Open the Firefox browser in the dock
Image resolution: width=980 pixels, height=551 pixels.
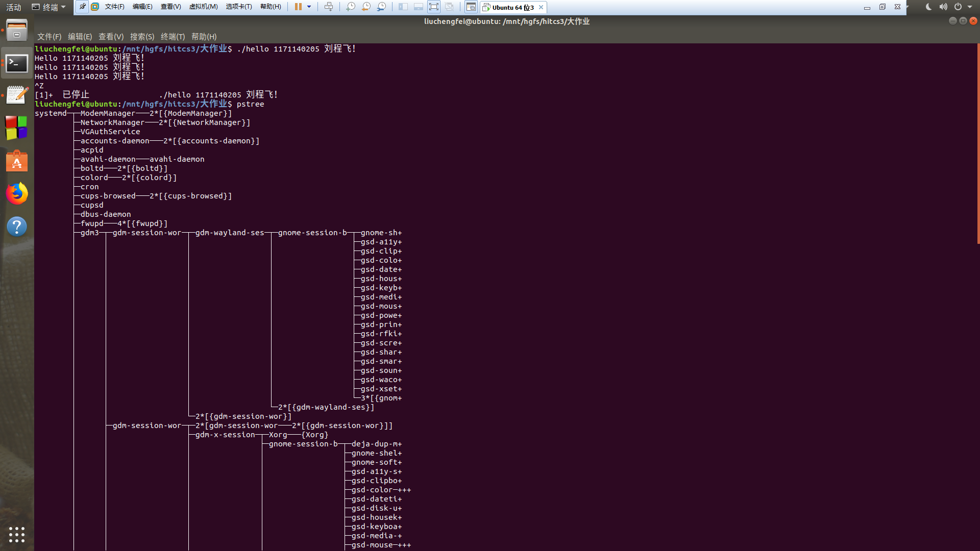click(x=17, y=194)
